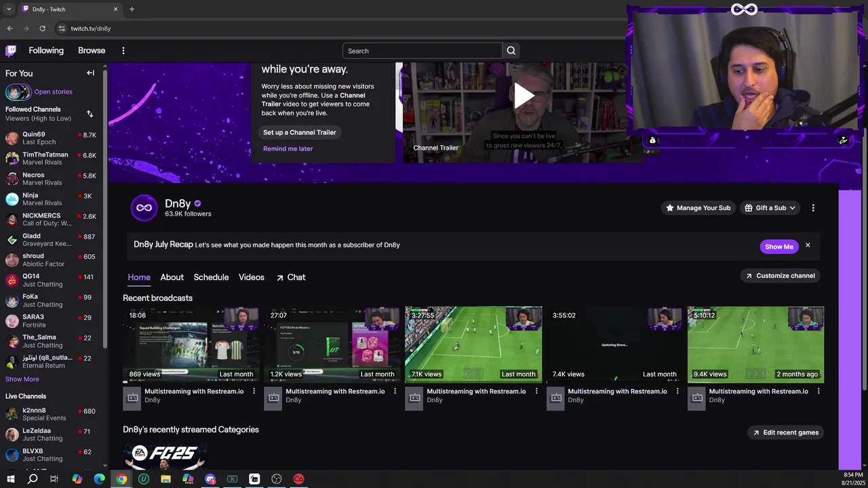Collapse the For You sidebar

coord(90,73)
